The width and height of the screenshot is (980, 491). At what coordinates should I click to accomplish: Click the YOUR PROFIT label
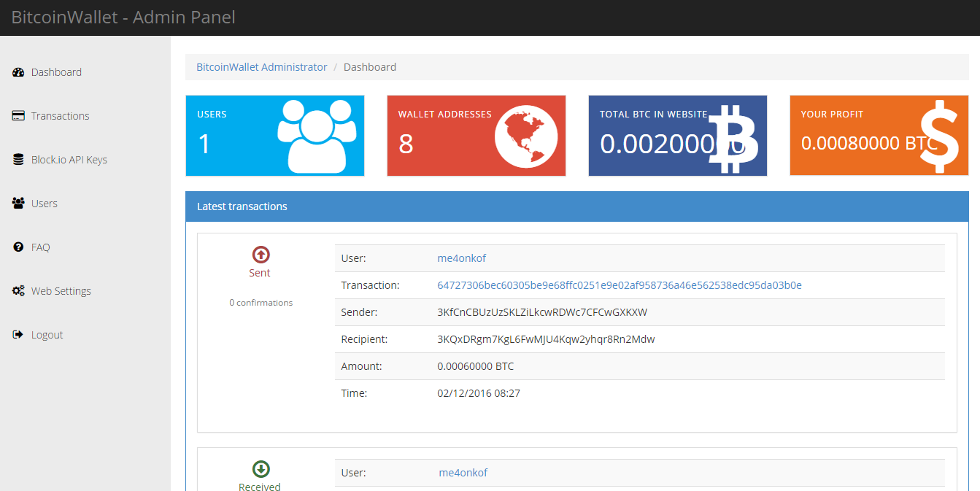pos(832,115)
